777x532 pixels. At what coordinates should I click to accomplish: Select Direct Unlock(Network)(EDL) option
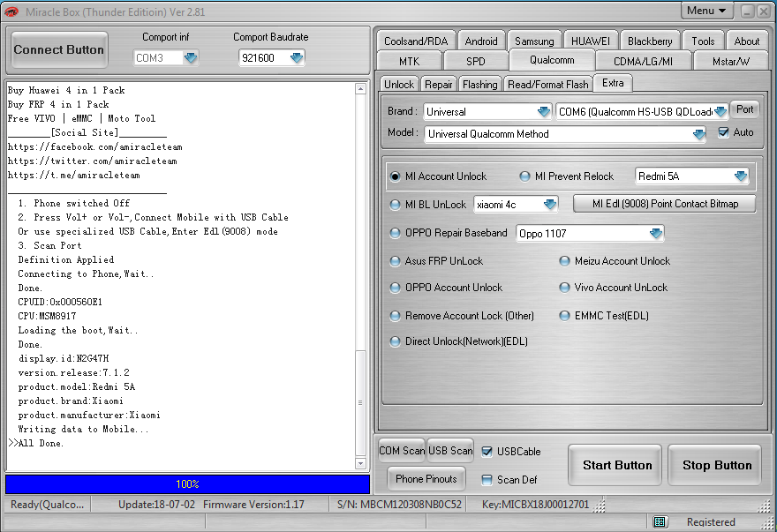tap(395, 341)
